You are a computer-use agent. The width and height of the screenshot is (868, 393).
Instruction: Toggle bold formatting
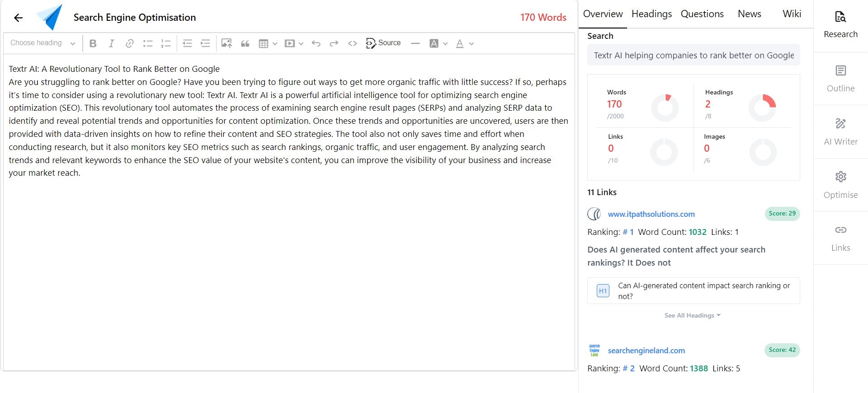point(93,43)
